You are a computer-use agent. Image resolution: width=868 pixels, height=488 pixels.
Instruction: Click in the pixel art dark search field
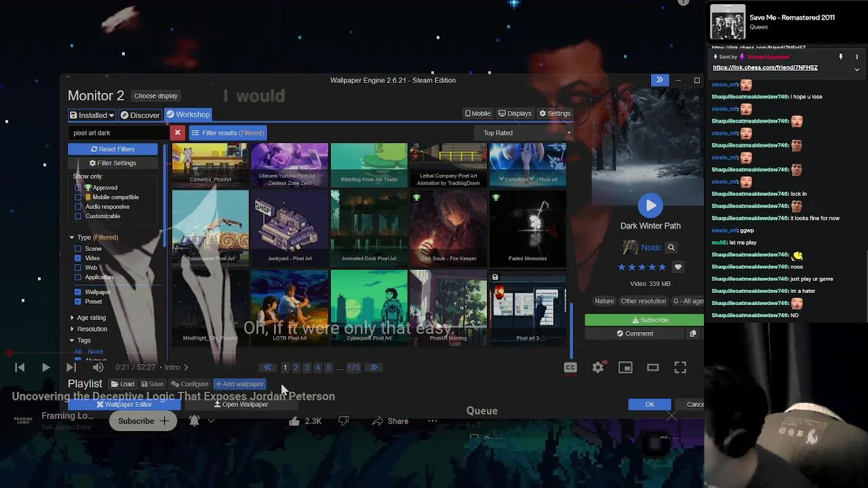click(x=119, y=133)
